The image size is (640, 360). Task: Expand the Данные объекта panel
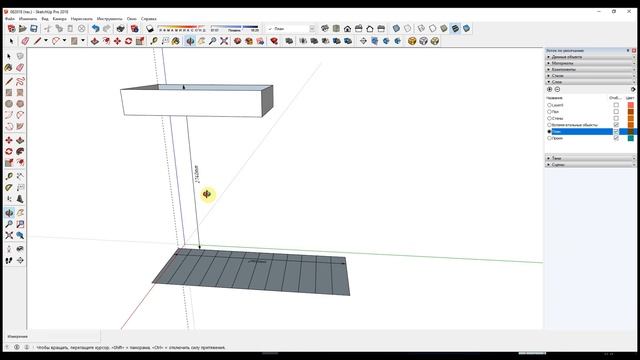click(590, 57)
